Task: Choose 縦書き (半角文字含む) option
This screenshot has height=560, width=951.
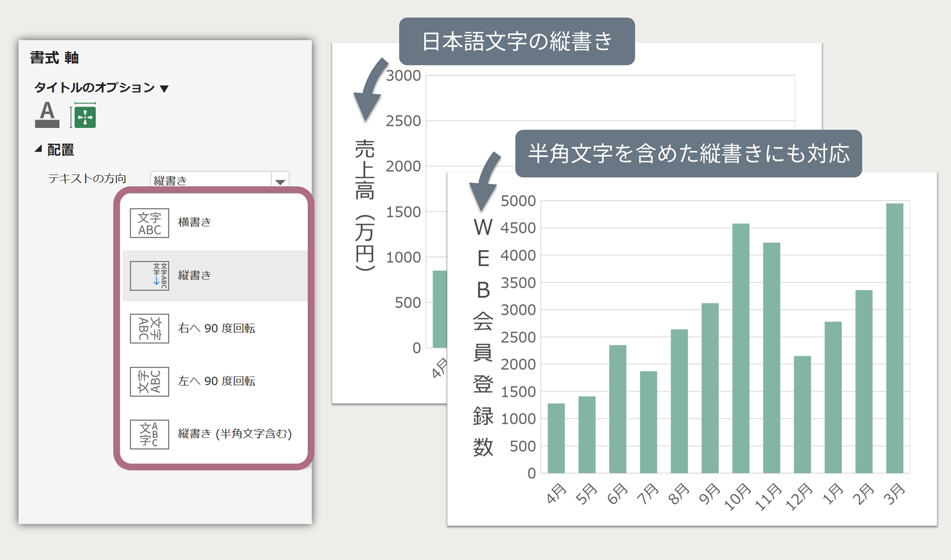Action: [215, 434]
